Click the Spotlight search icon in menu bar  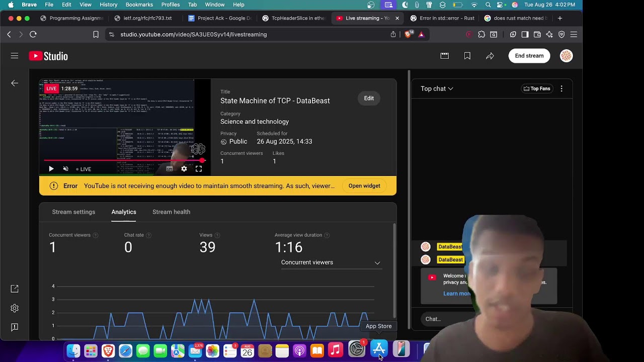click(488, 5)
